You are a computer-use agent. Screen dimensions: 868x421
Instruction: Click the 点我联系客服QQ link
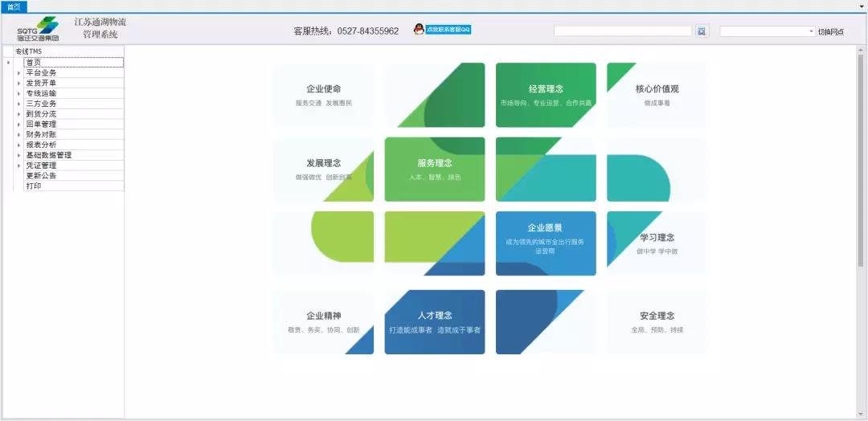coord(448,30)
